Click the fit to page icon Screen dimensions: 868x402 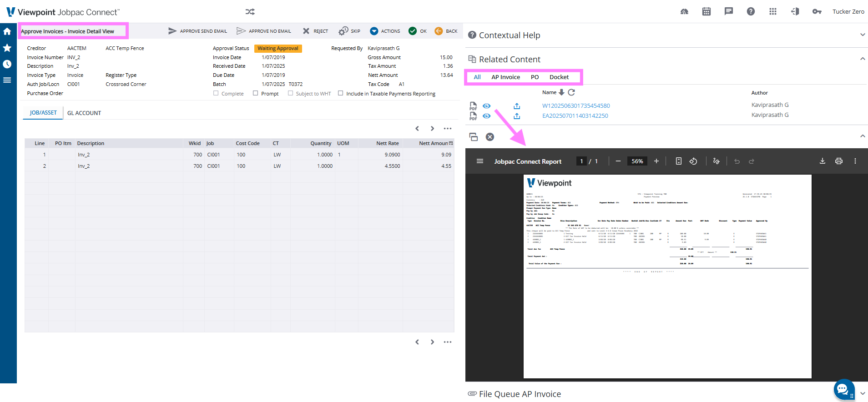pyautogui.click(x=679, y=161)
